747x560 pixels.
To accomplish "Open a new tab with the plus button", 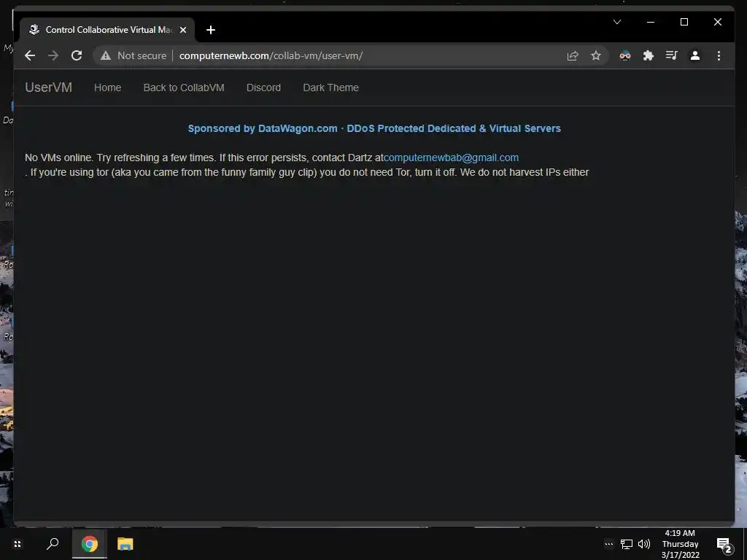I will [211, 30].
